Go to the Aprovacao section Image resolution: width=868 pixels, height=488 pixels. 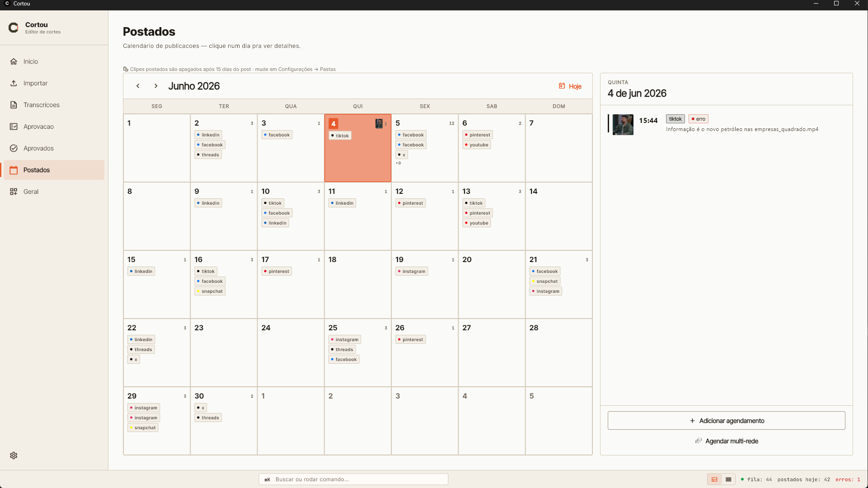[x=54, y=127]
